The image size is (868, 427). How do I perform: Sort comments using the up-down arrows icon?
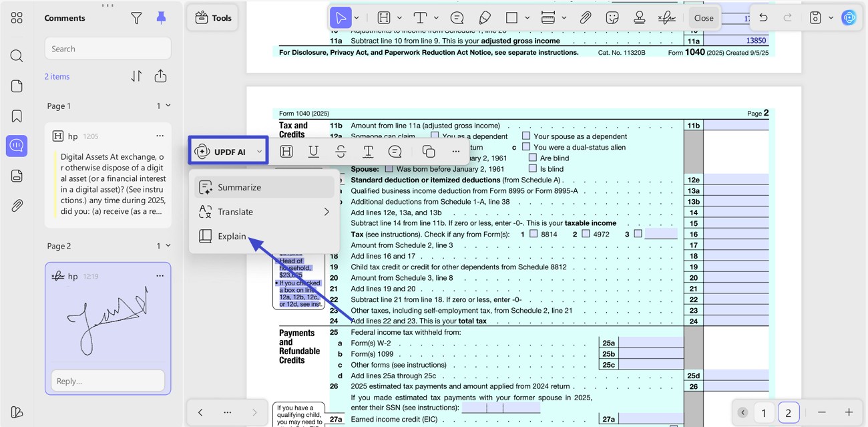(136, 76)
